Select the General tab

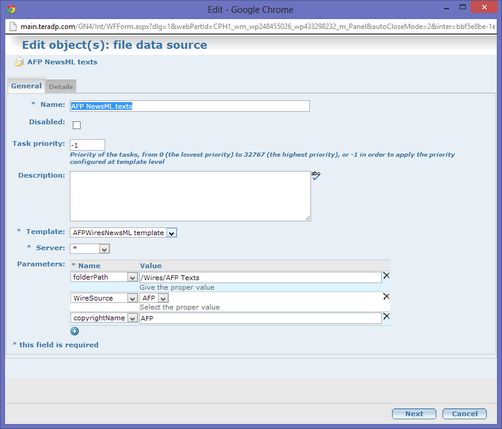pyautogui.click(x=26, y=86)
